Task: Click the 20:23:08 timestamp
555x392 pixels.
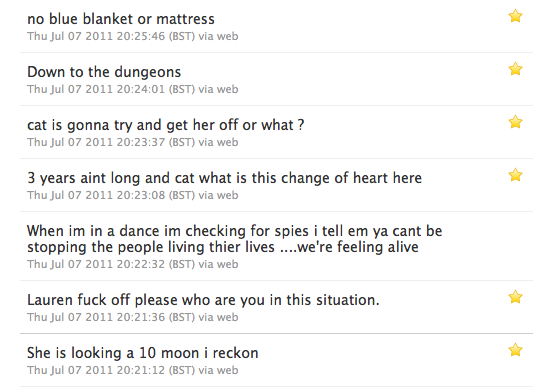Action: pyautogui.click(x=111, y=195)
